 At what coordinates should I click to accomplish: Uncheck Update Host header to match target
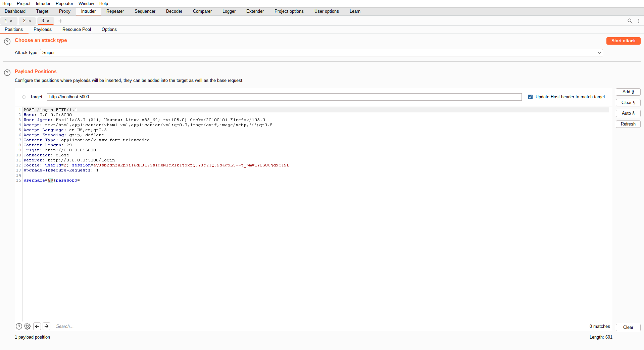[x=530, y=97]
